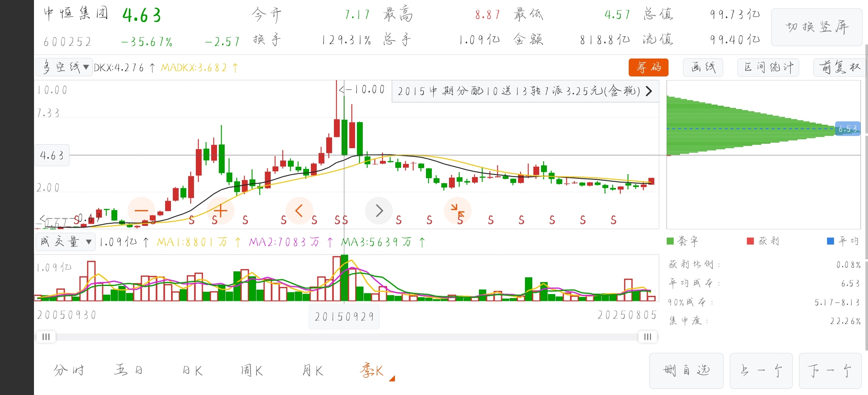This screenshot has width=868, height=395.
Task: Tap the 最低 4.57 value
Action: pyautogui.click(x=617, y=15)
